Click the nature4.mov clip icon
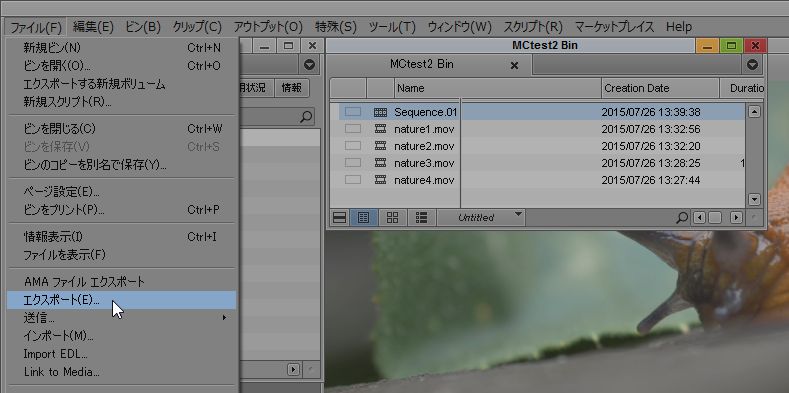Viewport: 789px width, 393px height. (x=380, y=180)
